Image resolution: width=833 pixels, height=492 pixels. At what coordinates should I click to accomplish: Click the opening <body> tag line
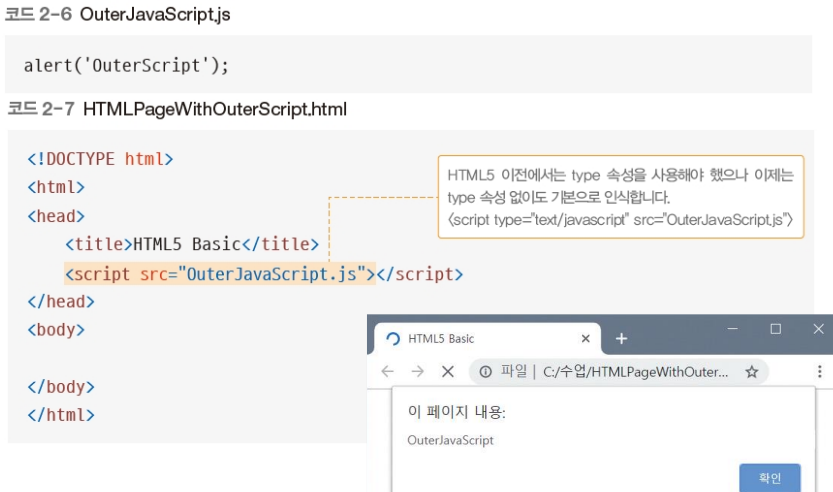(x=56, y=330)
